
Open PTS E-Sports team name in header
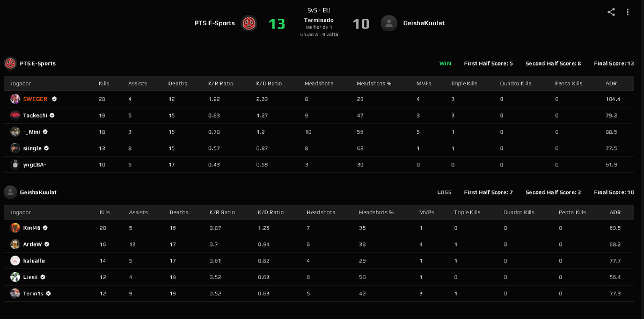215,23
